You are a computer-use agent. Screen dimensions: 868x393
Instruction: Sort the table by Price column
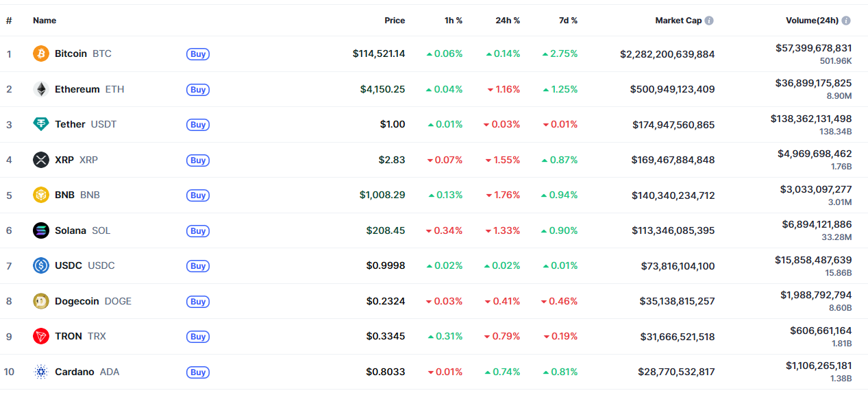pos(395,21)
